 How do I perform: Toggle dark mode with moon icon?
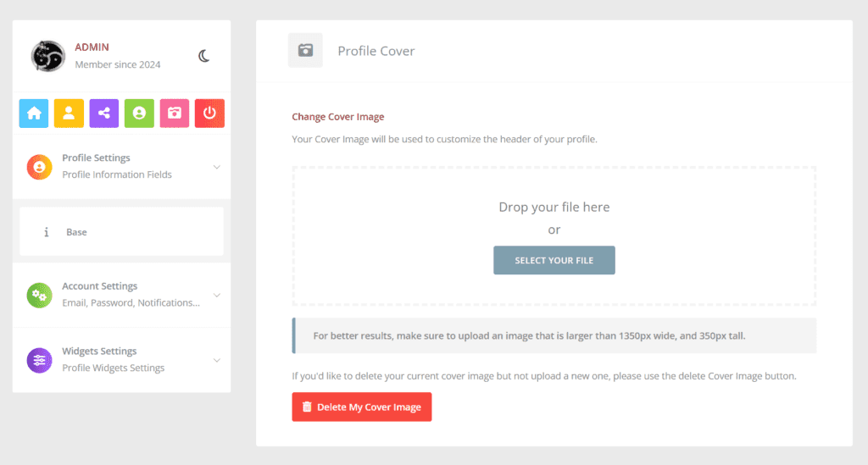click(203, 56)
